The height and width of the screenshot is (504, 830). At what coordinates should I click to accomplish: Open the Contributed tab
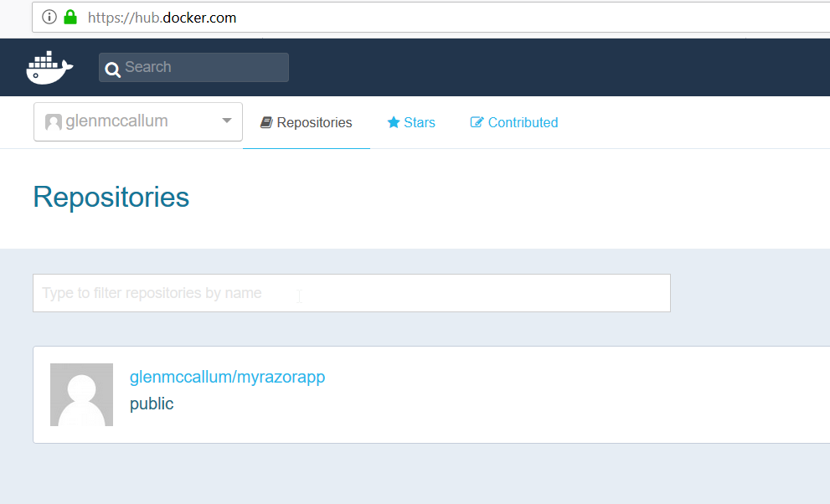click(x=514, y=123)
